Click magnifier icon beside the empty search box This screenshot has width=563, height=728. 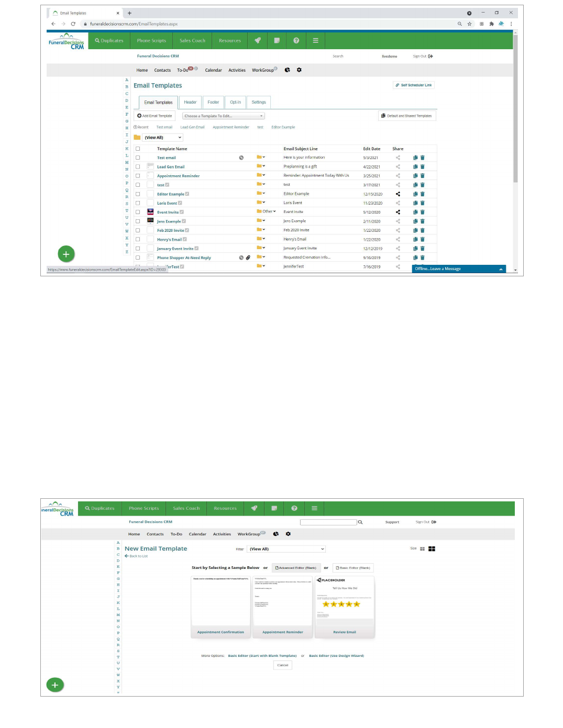[x=360, y=522]
